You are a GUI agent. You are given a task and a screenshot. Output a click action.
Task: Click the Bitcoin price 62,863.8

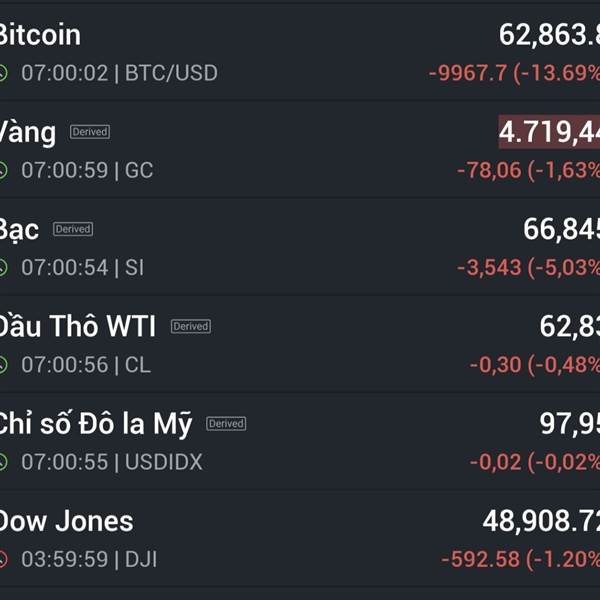(x=549, y=35)
